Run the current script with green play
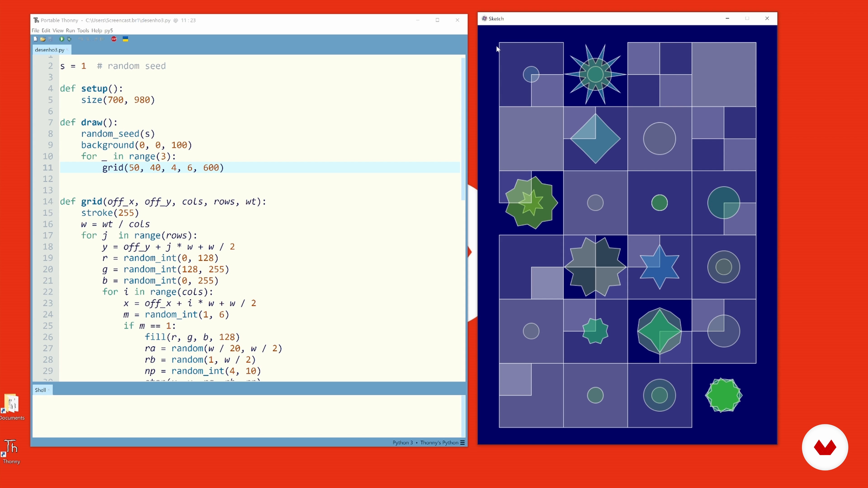 (x=62, y=39)
